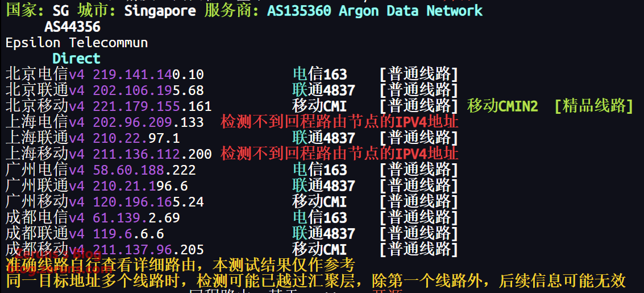This screenshot has height=293, width=644.
Task: Click the cyan Direct label
Action: coord(76,59)
